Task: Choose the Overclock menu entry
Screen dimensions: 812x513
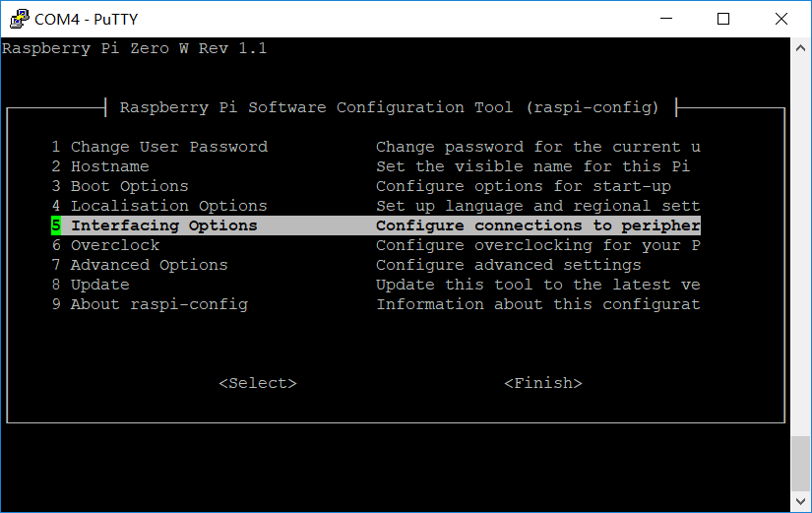Action: pos(114,245)
